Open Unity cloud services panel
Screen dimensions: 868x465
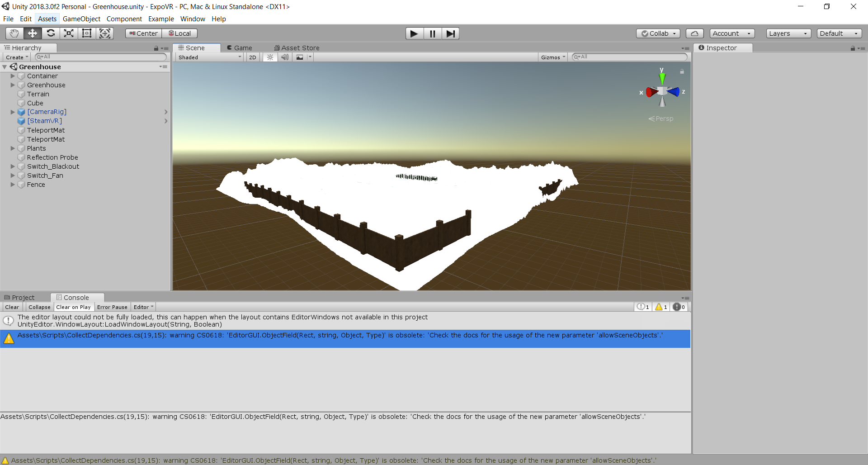pos(694,33)
